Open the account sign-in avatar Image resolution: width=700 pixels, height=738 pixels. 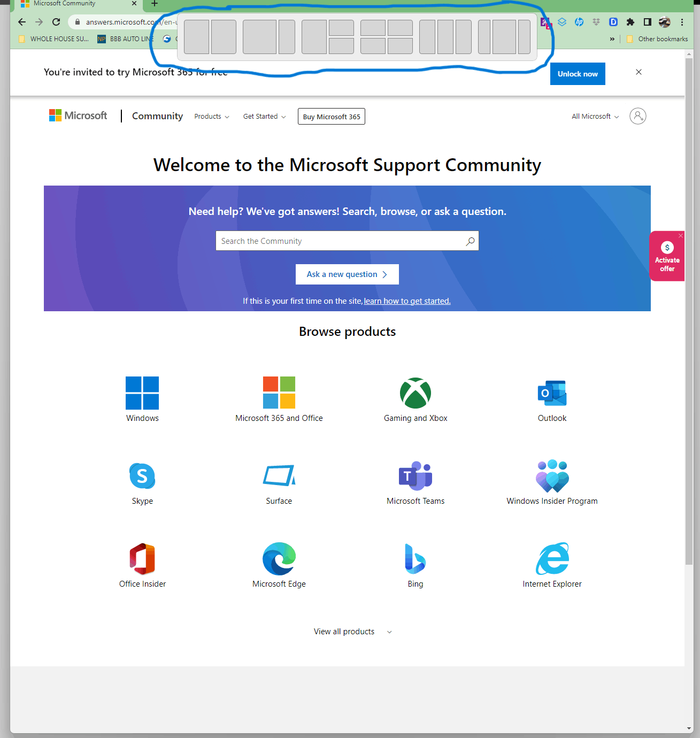(x=638, y=116)
